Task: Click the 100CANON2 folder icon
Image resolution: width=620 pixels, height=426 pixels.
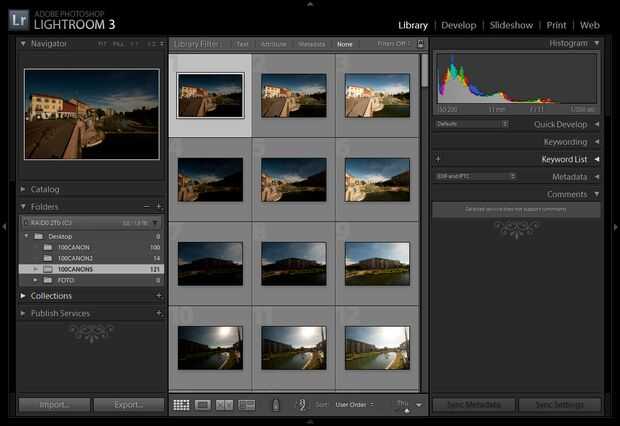Action: 48,258
